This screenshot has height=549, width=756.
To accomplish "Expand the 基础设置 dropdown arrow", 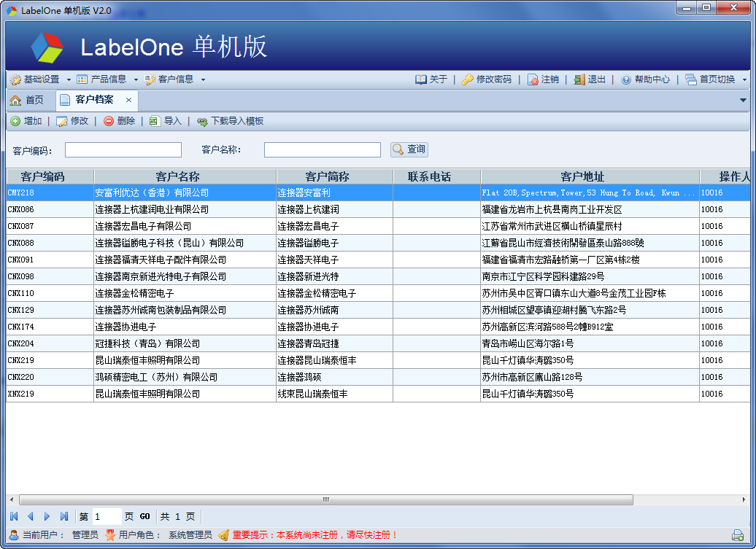I will (x=69, y=80).
